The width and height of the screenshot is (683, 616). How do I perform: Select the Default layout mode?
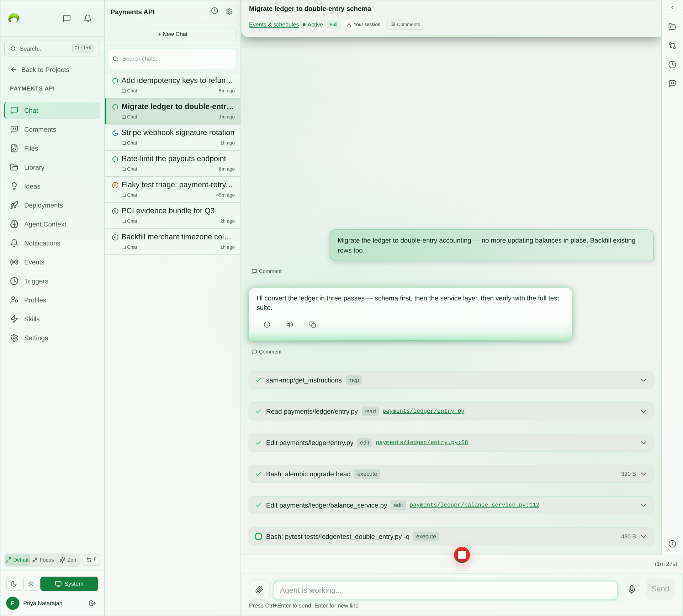pyautogui.click(x=18, y=560)
